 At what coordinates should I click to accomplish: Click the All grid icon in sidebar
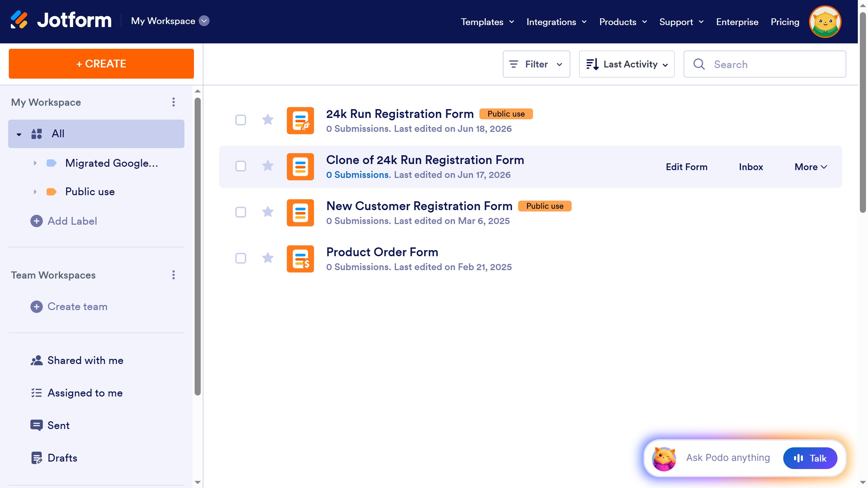click(x=37, y=134)
